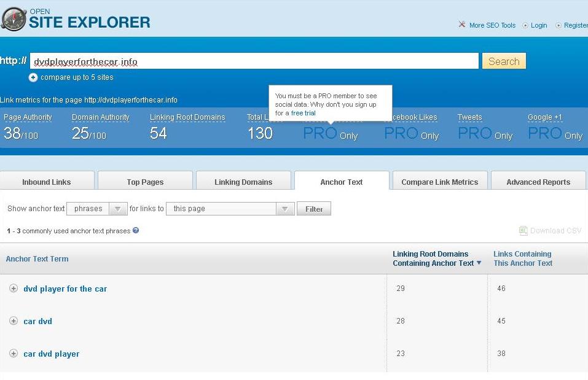
Task: Open the phrases dropdown for anchor text
Action: click(96, 209)
